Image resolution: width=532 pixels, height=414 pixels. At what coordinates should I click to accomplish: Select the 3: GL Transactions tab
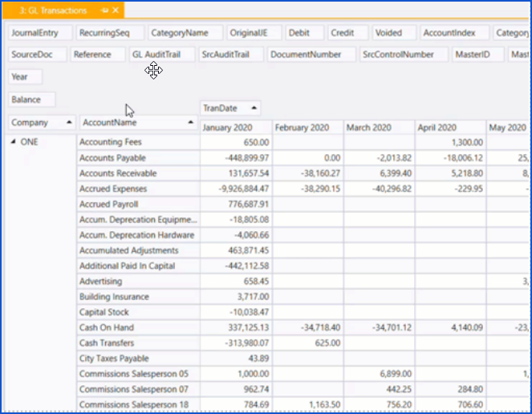coord(53,10)
